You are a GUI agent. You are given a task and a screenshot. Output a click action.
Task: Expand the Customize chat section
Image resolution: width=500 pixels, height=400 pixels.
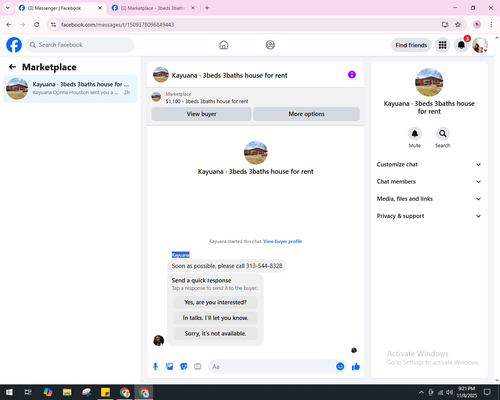point(429,164)
